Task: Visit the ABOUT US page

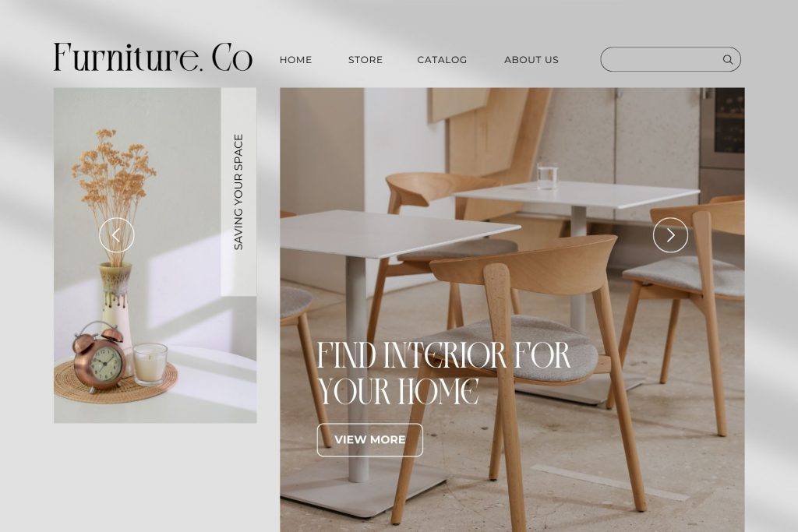Action: [x=531, y=59]
